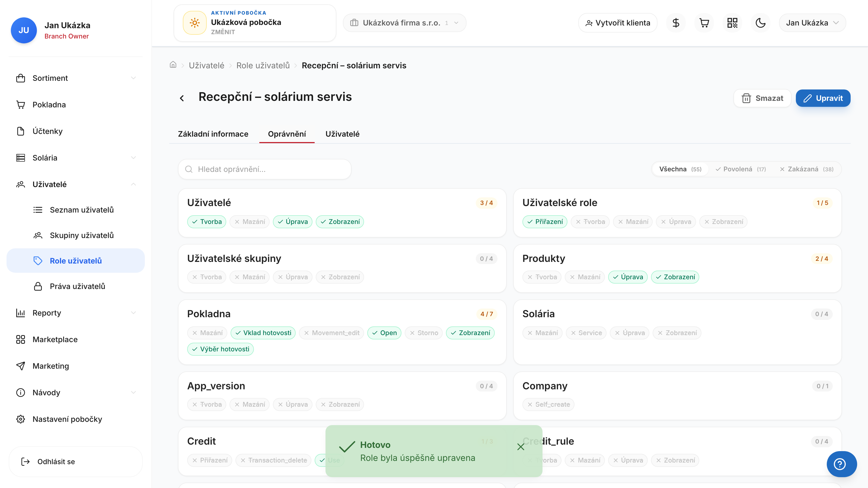
Task: Open the QR code scanner icon
Action: pos(732,23)
